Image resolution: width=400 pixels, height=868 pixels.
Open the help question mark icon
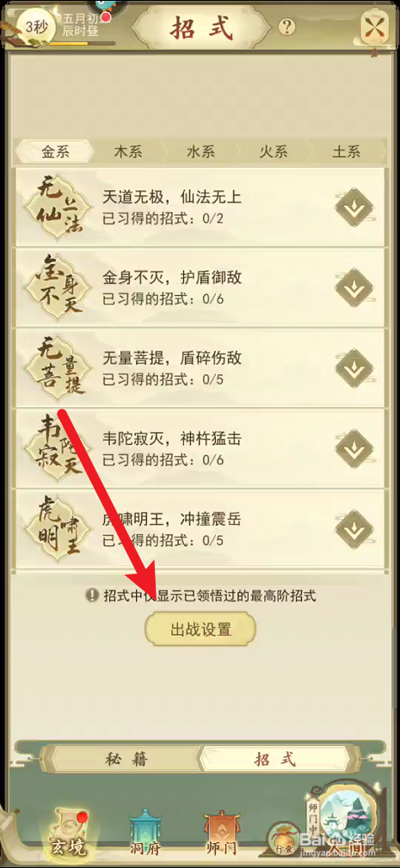pyautogui.click(x=286, y=28)
